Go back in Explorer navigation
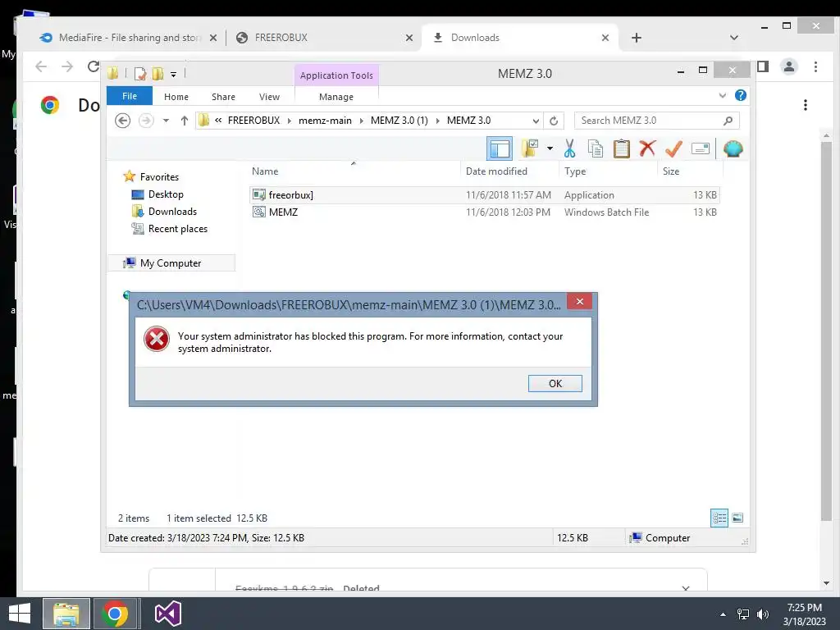This screenshot has height=630, width=840. [x=123, y=121]
